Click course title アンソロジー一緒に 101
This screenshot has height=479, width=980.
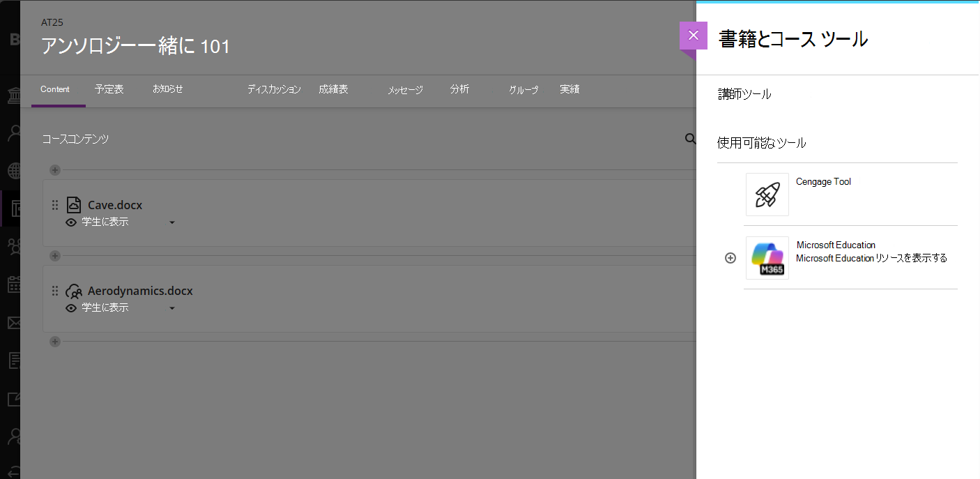(135, 46)
